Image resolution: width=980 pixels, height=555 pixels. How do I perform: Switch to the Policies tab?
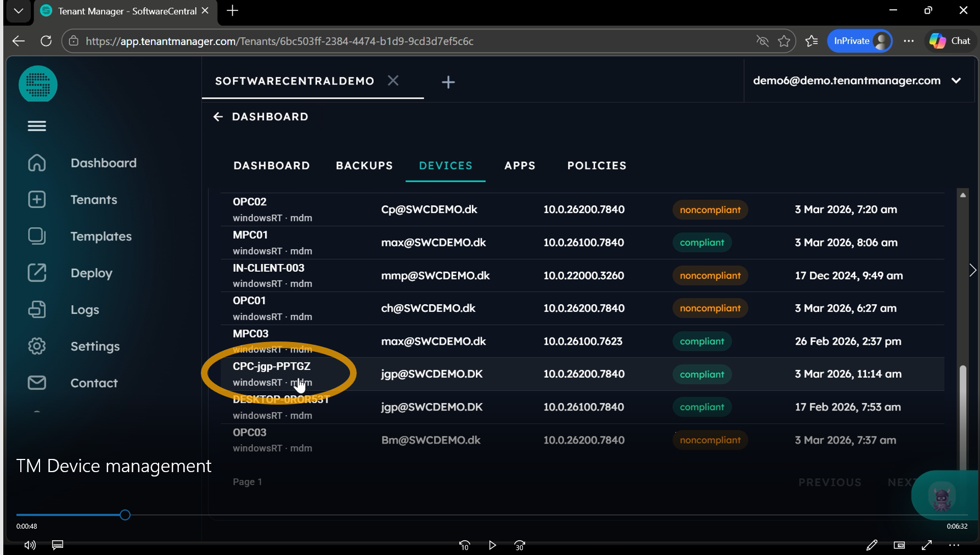coord(596,166)
